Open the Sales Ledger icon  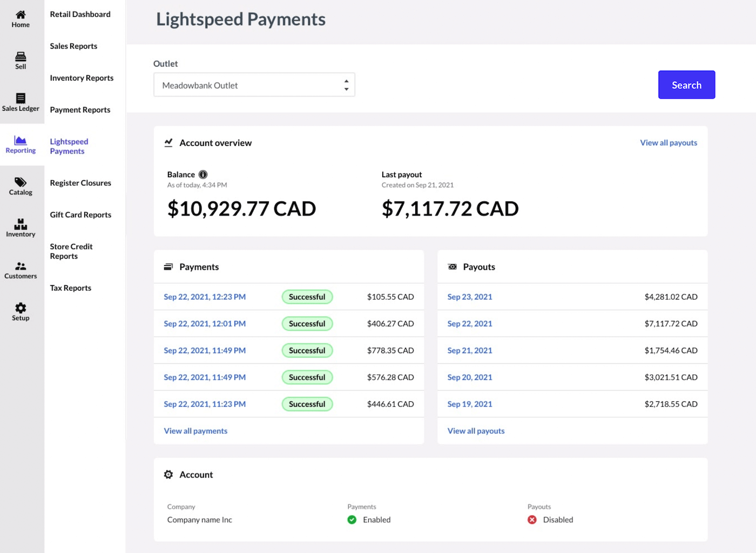21,98
